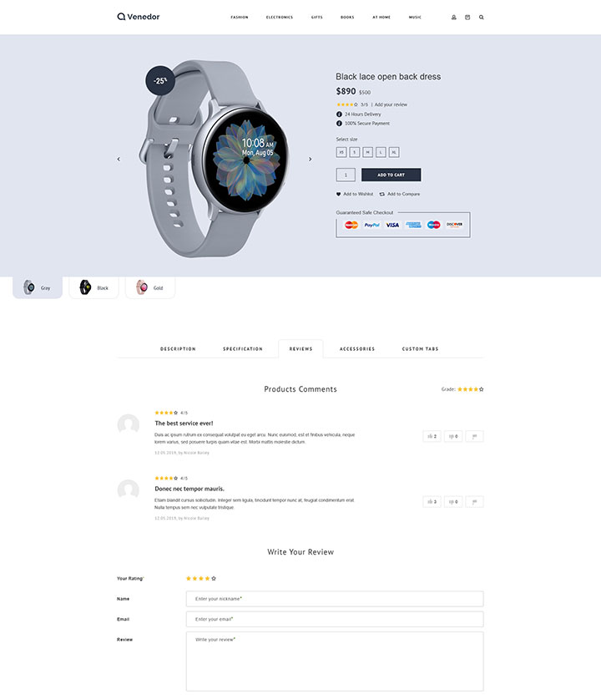Click the Venedor logo

pos(139,17)
